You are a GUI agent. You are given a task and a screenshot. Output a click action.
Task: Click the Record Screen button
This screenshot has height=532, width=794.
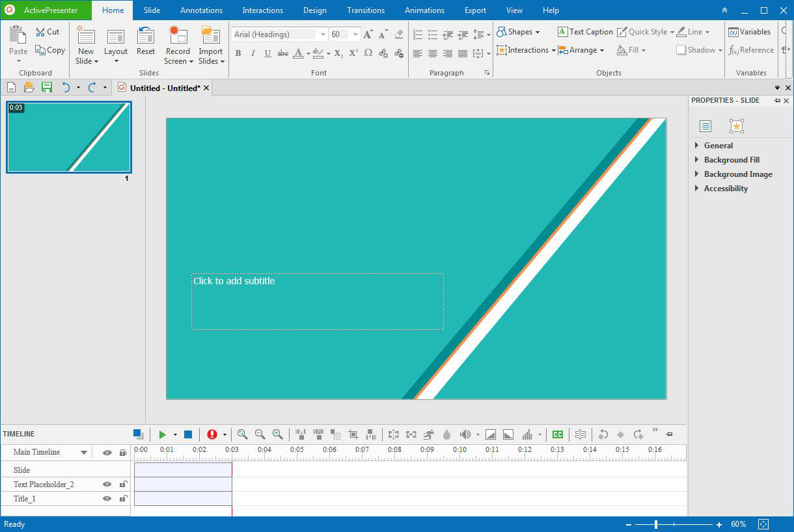coord(178,46)
